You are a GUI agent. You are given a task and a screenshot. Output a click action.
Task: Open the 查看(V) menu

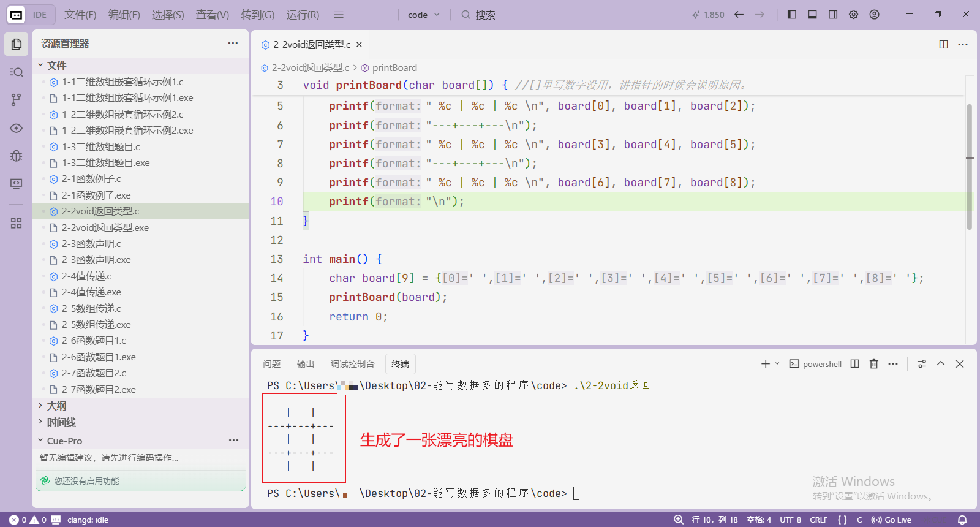[213, 15]
